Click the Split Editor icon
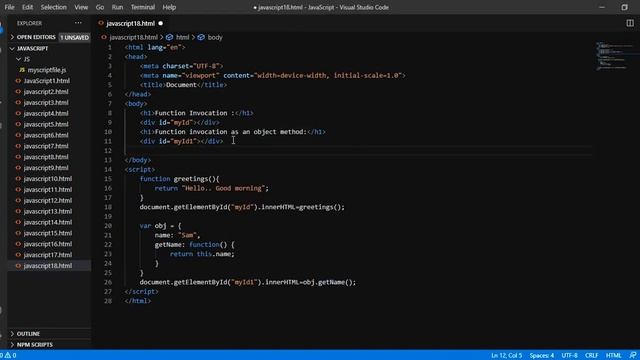The height and width of the screenshot is (360, 640). click(x=630, y=23)
